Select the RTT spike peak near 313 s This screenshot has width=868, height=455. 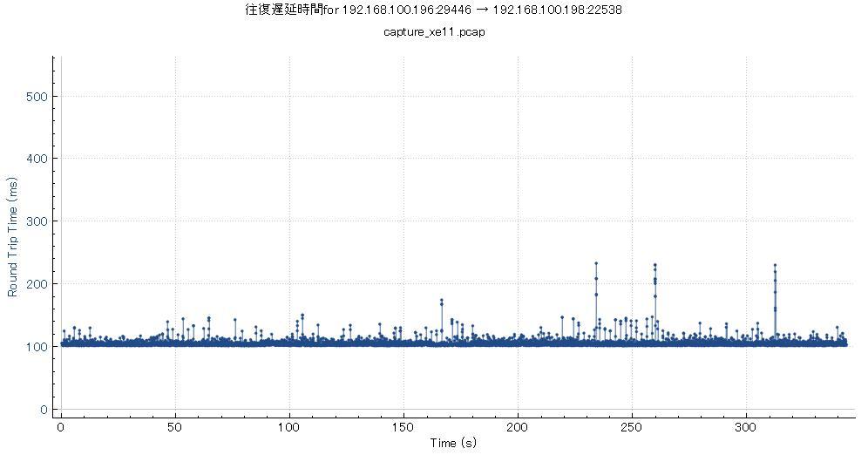[775, 265]
